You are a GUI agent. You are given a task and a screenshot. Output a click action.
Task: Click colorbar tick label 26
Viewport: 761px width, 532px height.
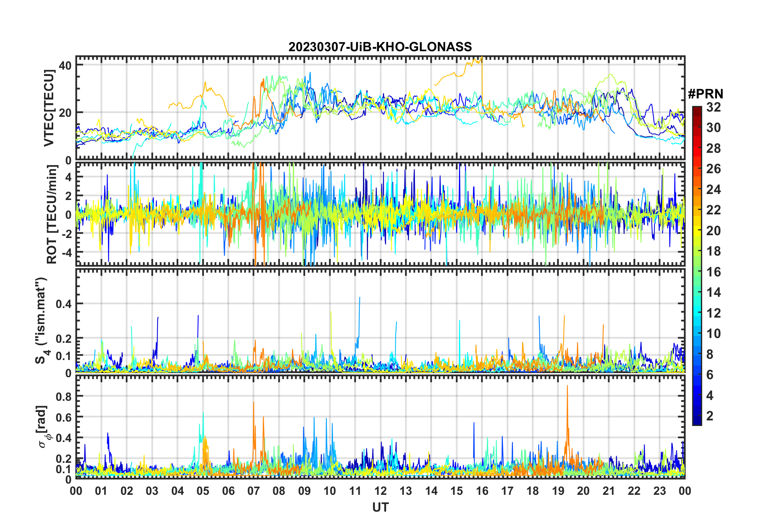(x=713, y=169)
